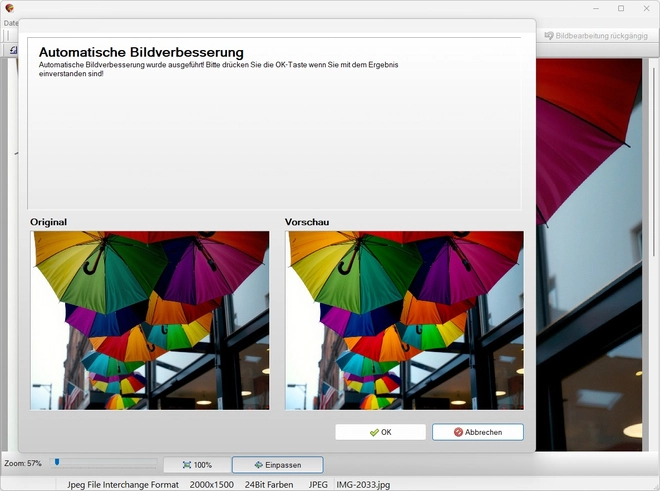Click the 2000x1500 status entry
The width and height of the screenshot is (660, 491).
[x=211, y=485]
